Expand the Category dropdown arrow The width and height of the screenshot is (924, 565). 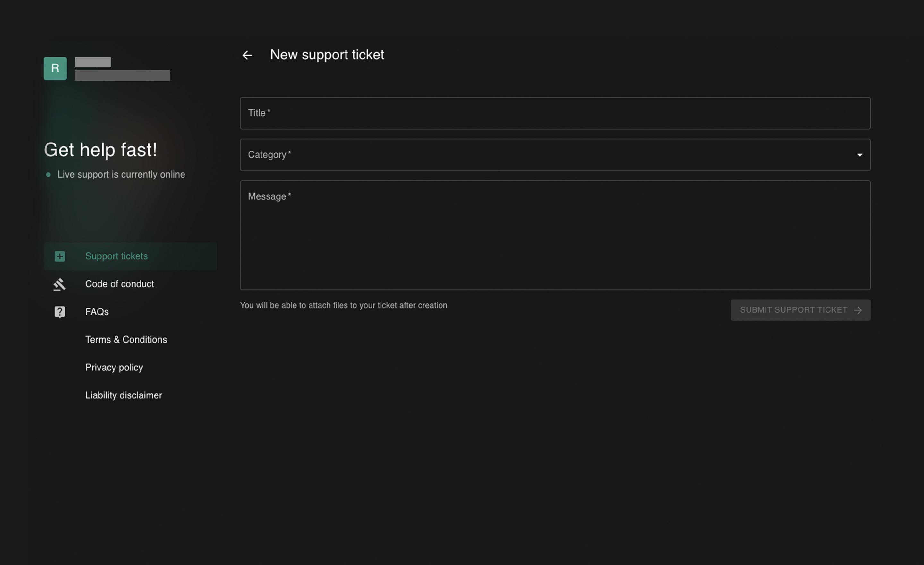point(860,155)
